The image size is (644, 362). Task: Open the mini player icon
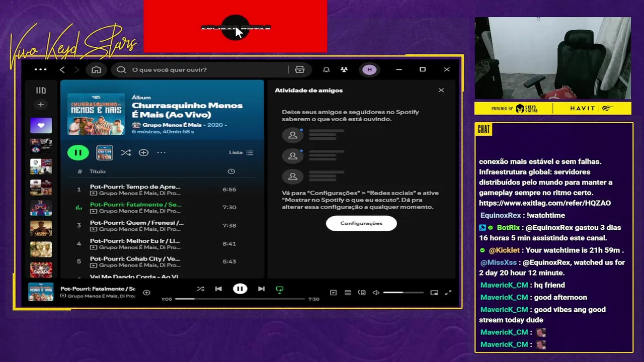tap(434, 293)
